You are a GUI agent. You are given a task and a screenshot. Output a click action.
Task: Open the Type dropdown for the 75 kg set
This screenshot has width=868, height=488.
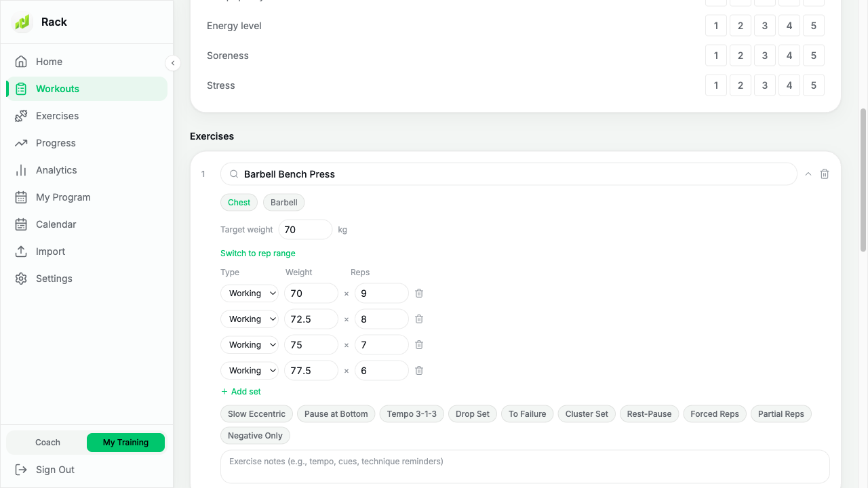[250, 345]
